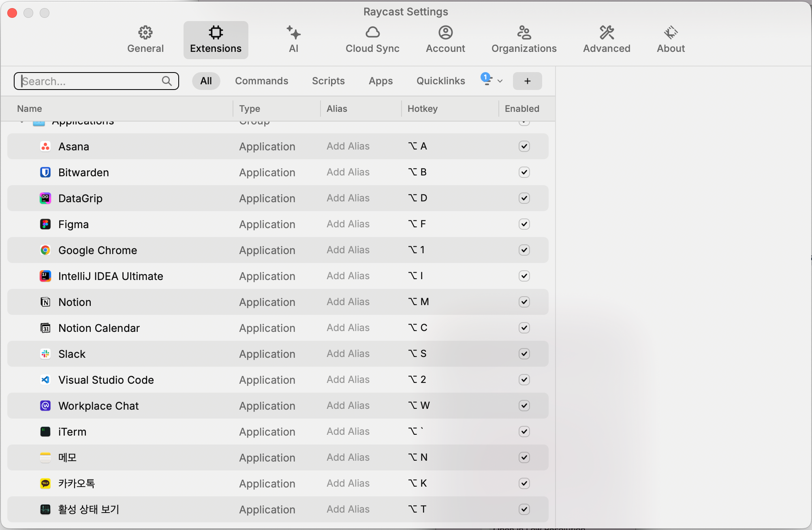Viewport: 812px width, 530px height.
Task: Click the Asana app icon
Action: [x=45, y=147]
